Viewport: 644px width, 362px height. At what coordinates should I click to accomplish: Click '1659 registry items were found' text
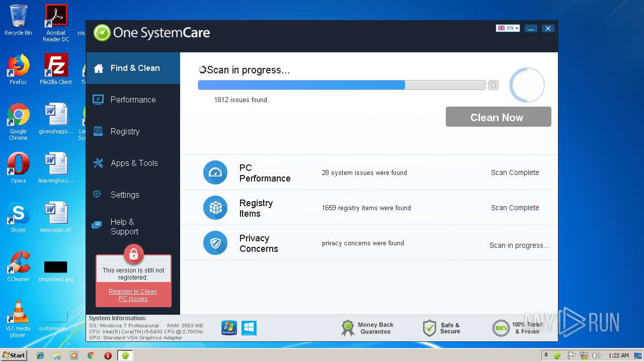click(x=366, y=208)
